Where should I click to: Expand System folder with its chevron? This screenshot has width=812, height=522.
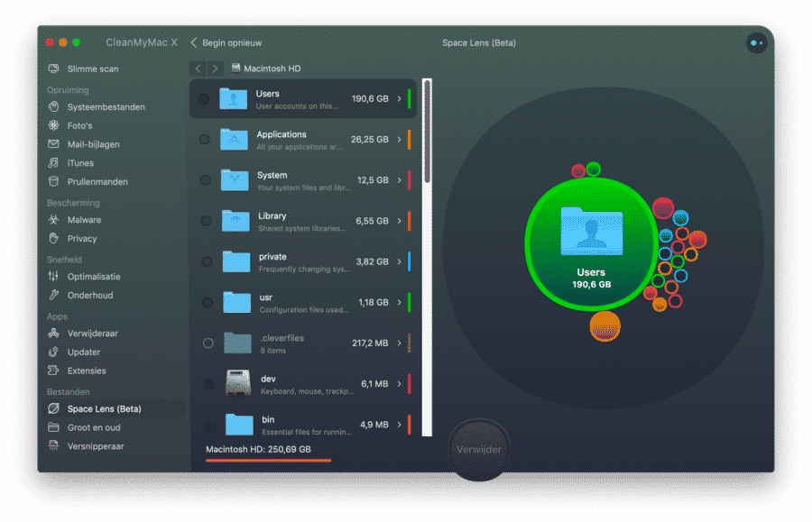point(400,180)
